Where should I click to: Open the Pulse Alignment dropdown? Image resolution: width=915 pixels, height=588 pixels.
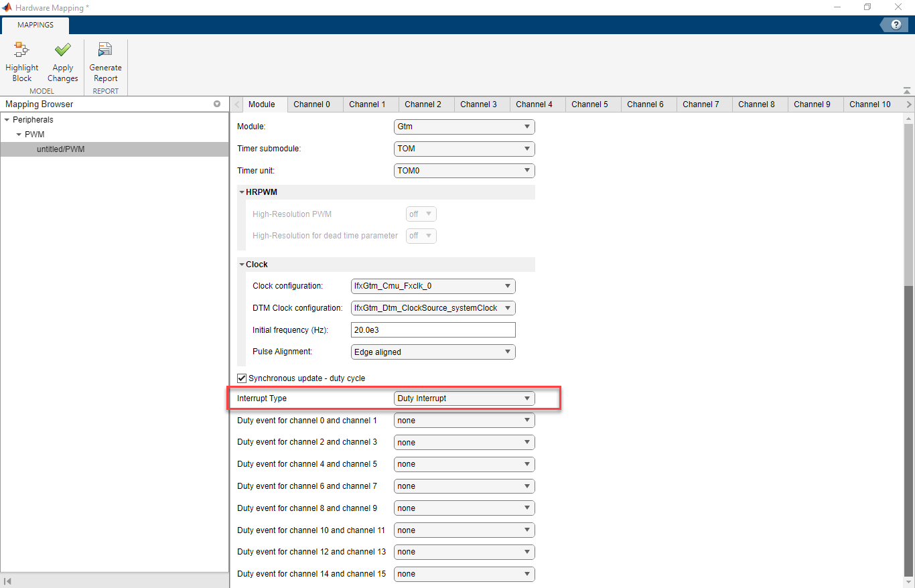(433, 352)
